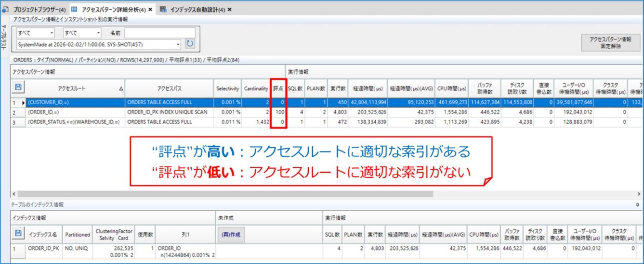Click the pin icon on index info panel

[637, 205]
